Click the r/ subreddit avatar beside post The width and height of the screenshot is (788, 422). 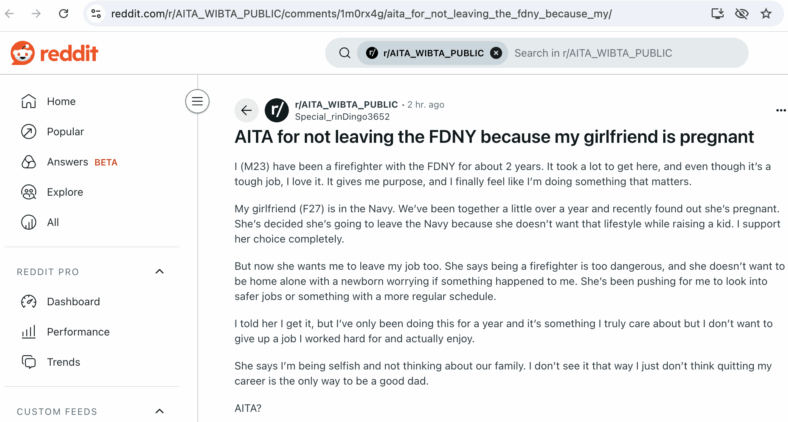[x=277, y=110]
